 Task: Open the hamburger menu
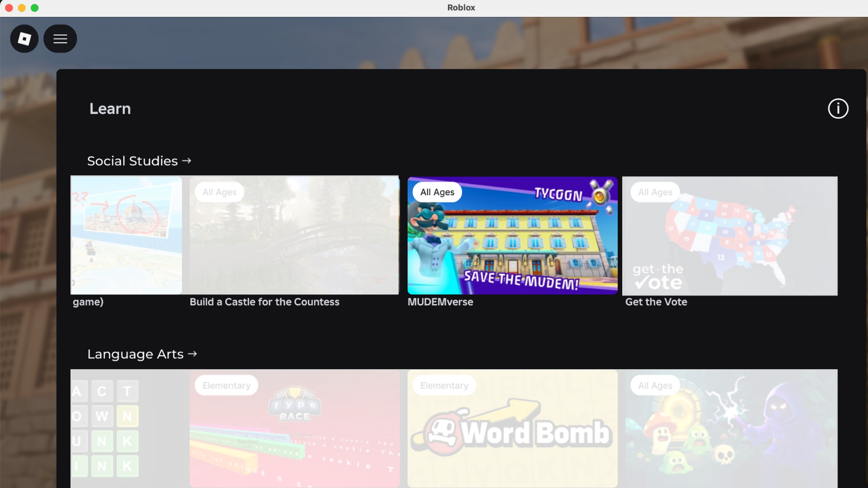pos(60,38)
